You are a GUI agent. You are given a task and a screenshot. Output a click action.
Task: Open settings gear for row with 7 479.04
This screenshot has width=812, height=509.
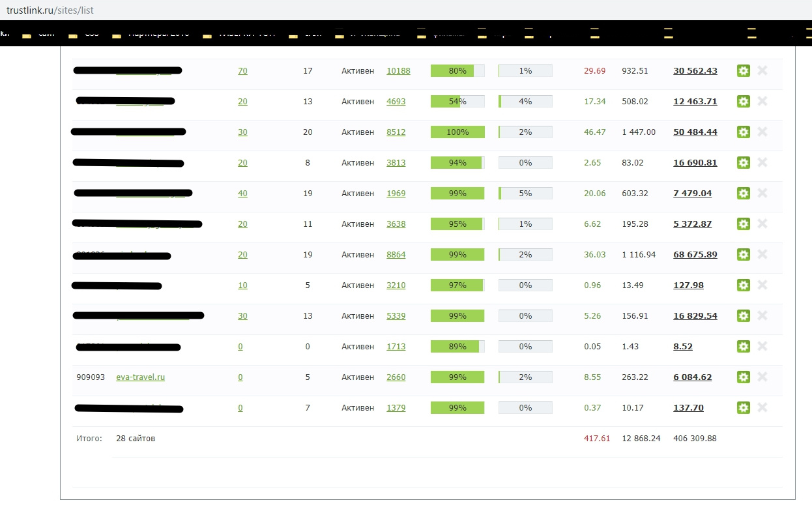(x=744, y=194)
